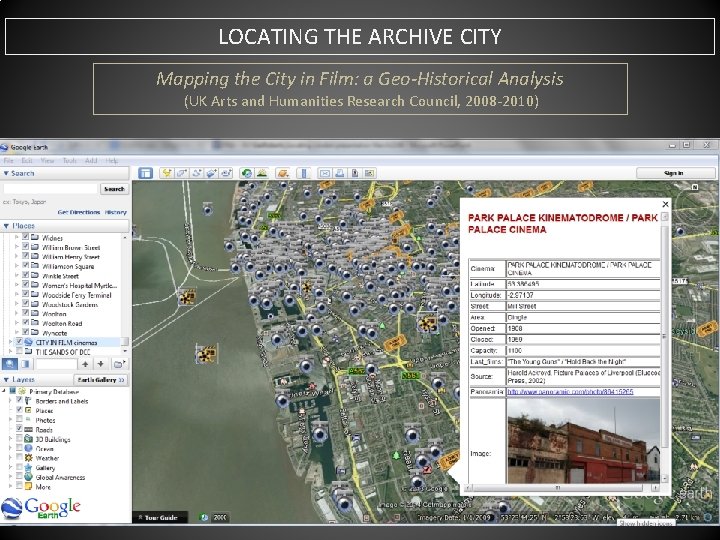Viewport: 720px width, 540px height.
Task: Toggle sunlight across the landscape icon
Action: (262, 173)
